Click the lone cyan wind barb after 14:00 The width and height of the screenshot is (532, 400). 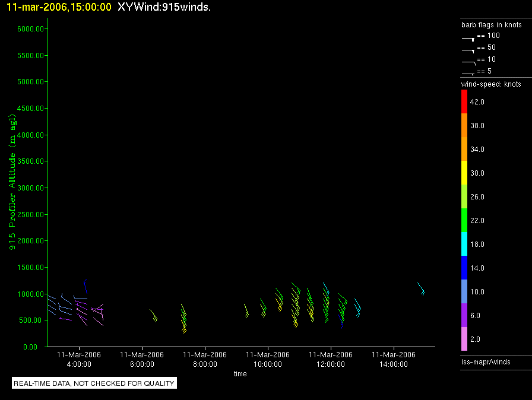pos(421,289)
